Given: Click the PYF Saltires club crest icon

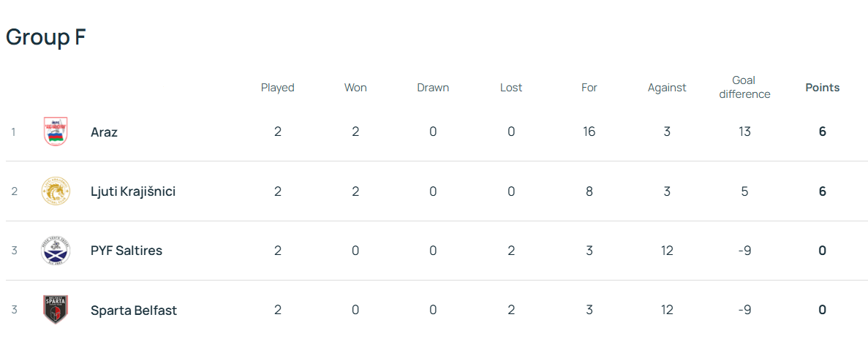Looking at the screenshot, I should pyautogui.click(x=56, y=251).
